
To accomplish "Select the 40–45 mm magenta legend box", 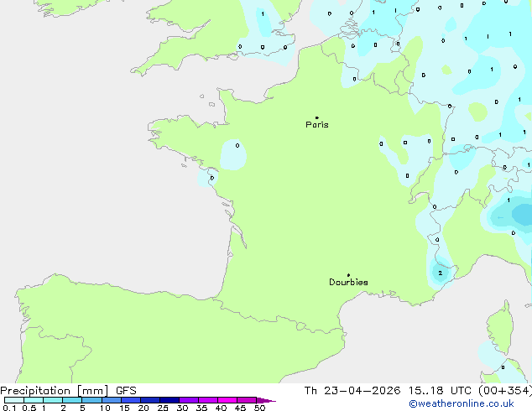I will point(227,400).
